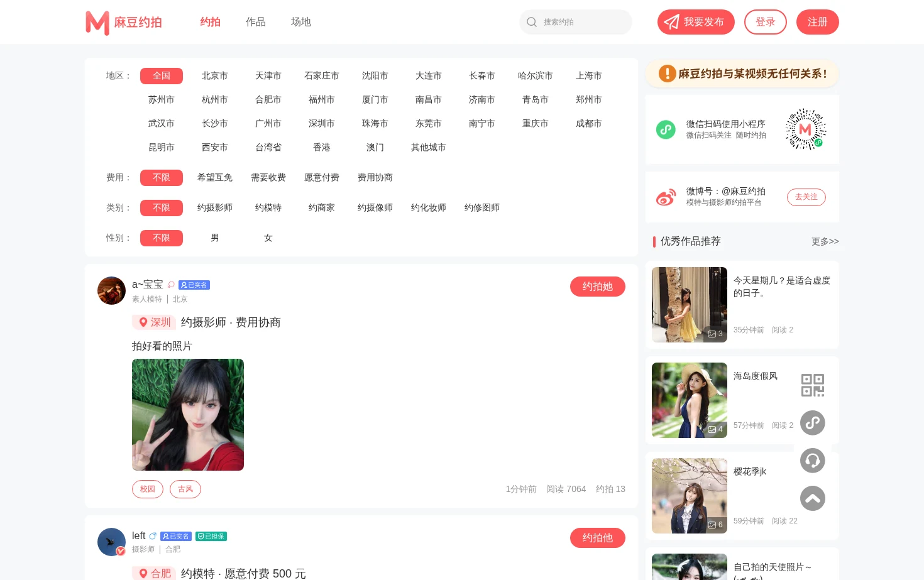
Task: Open customer service headset icon
Action: [x=813, y=461]
